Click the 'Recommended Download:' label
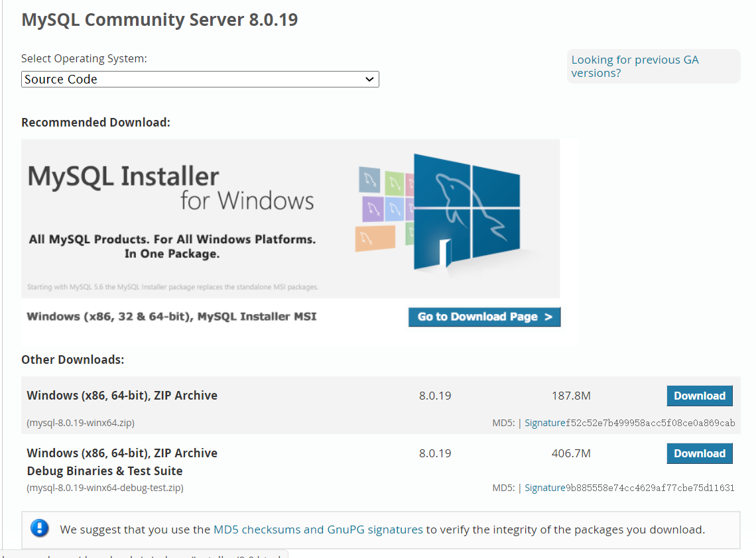Image resolution: width=756 pixels, height=558 pixels. pyautogui.click(x=95, y=123)
